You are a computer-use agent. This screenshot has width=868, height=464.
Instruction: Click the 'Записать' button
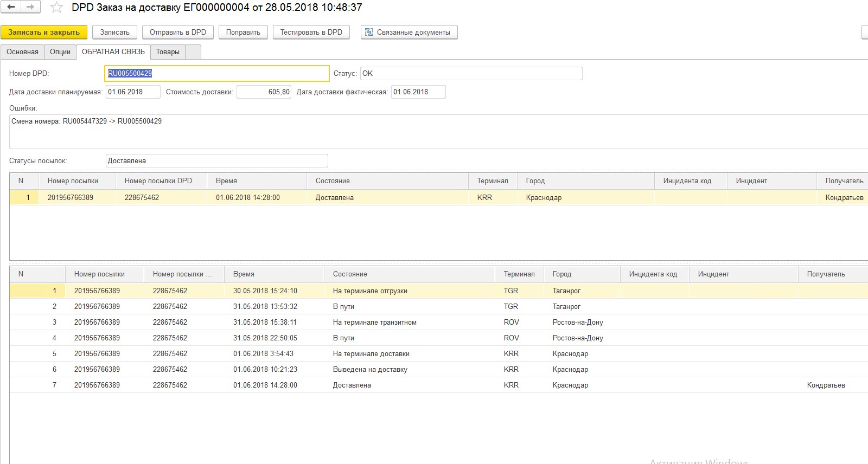[114, 33]
